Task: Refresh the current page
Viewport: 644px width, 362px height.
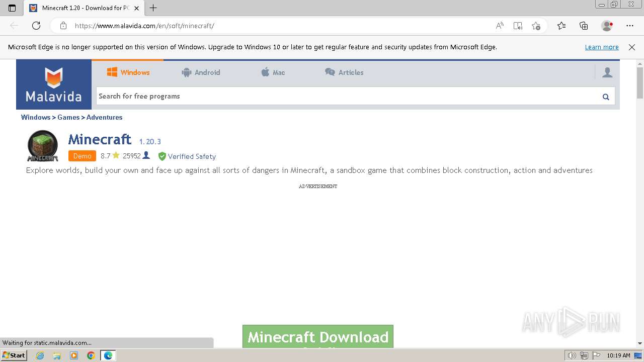Action: pyautogui.click(x=36, y=26)
